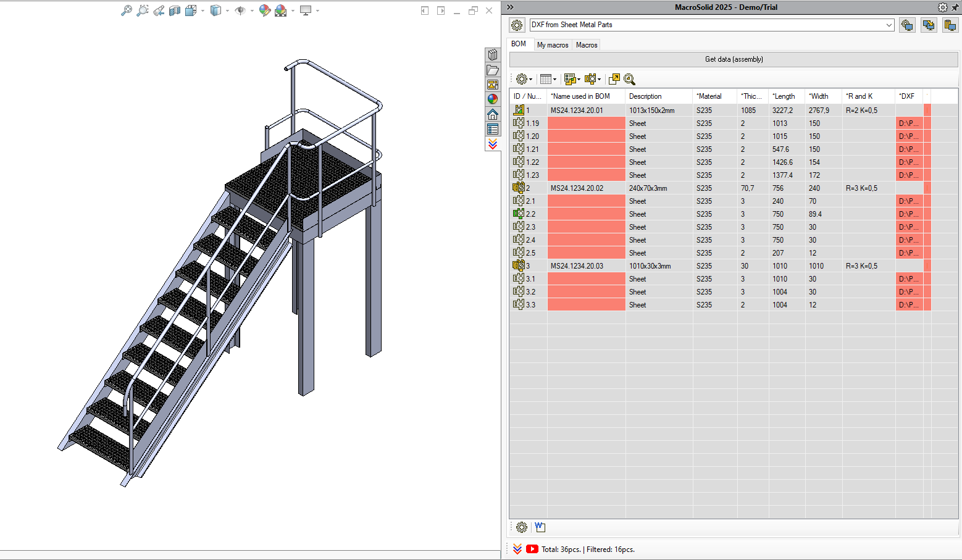The image size is (962, 560).
Task: Click the Get data (assembly) button
Action: [x=734, y=59]
